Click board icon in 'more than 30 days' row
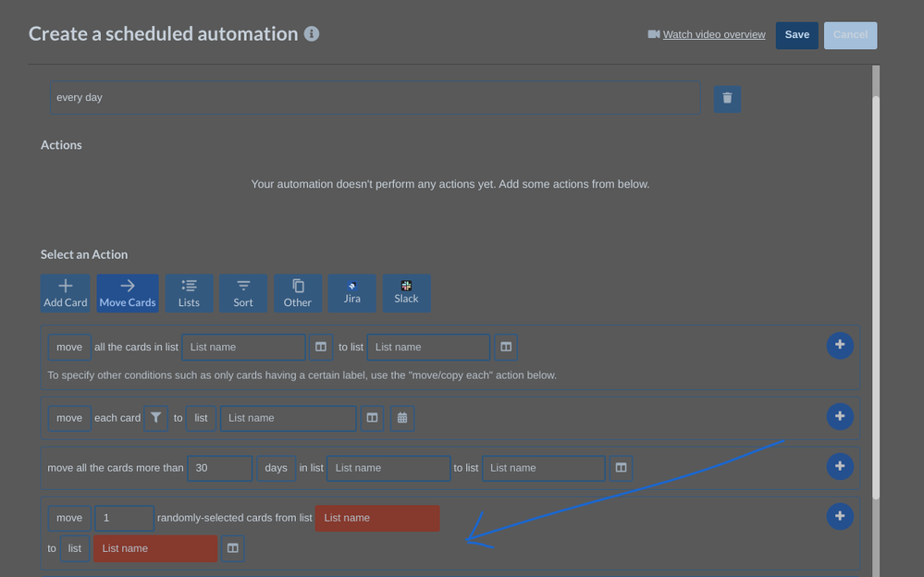This screenshot has width=924, height=577. coord(621,468)
